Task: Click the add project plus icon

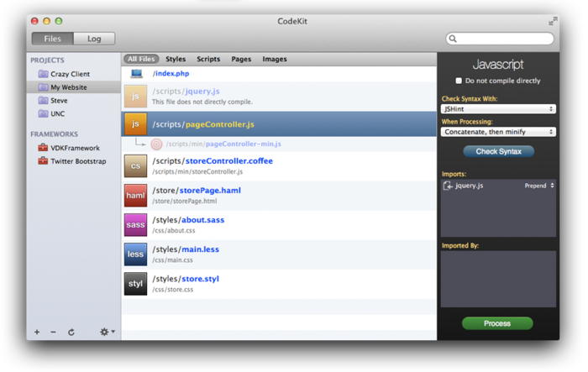Action: click(37, 333)
